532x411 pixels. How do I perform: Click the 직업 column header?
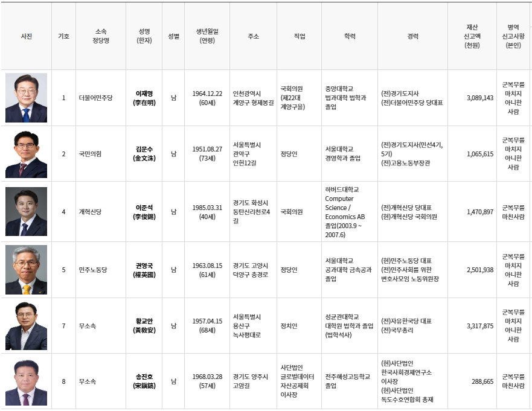(x=300, y=36)
